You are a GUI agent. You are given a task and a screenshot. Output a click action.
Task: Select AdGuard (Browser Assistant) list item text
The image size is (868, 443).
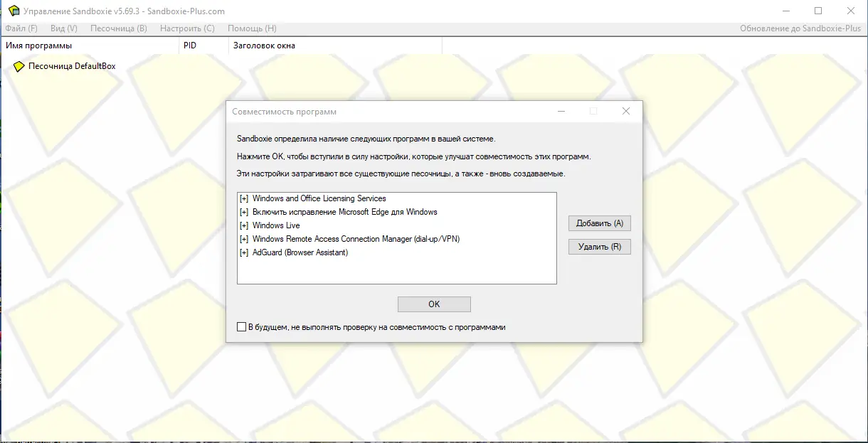coord(300,252)
